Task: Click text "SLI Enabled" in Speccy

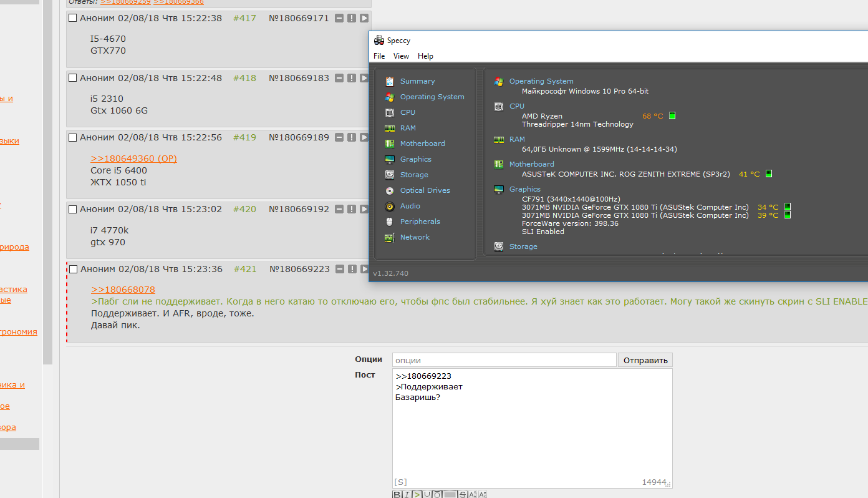Action: click(542, 232)
